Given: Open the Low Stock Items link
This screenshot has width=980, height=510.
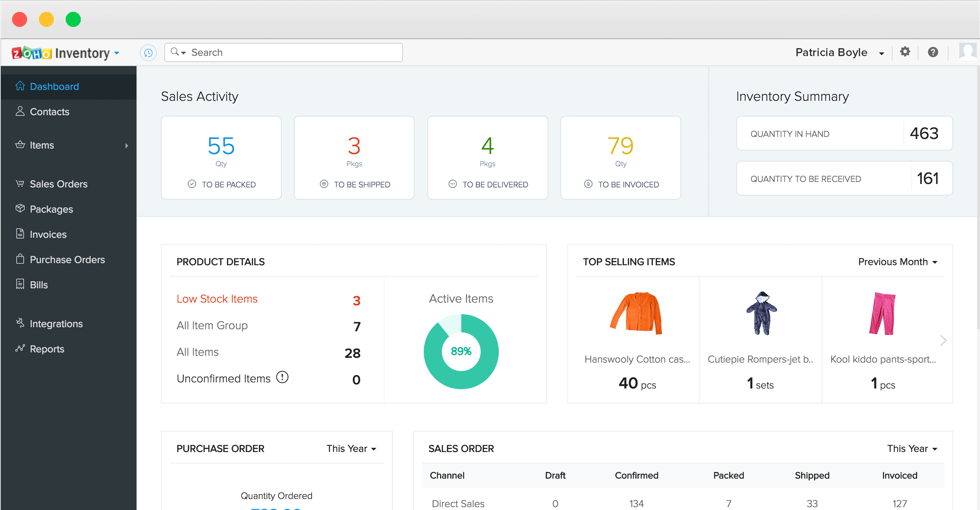Looking at the screenshot, I should [x=217, y=299].
